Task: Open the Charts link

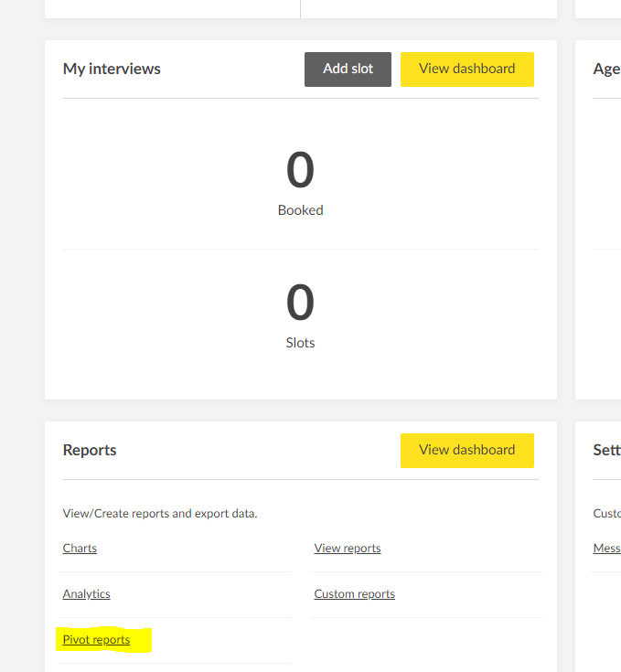Action: [x=80, y=549]
